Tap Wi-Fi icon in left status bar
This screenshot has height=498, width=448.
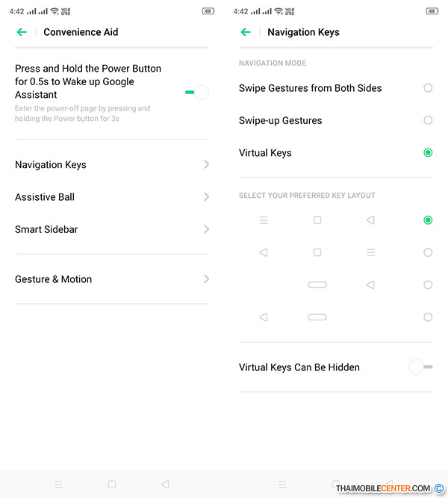55,11
